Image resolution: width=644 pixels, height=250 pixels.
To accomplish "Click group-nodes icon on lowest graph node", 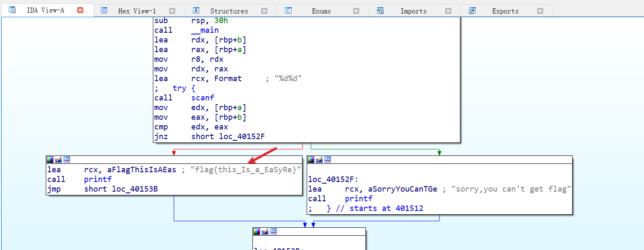I will (x=273, y=232).
